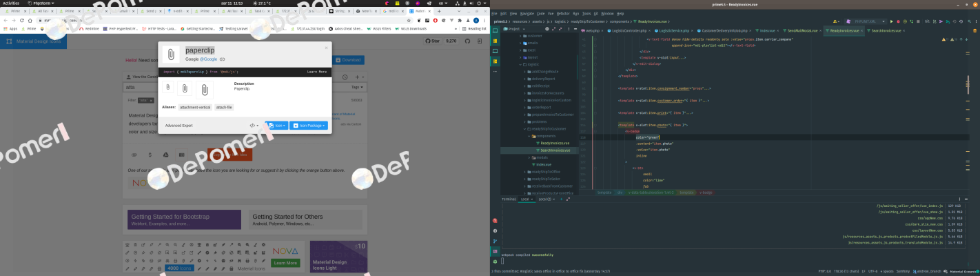Close the ReadyInvoices.vue editor tab
Viewport: 980px width, 276px height.
(861, 31)
